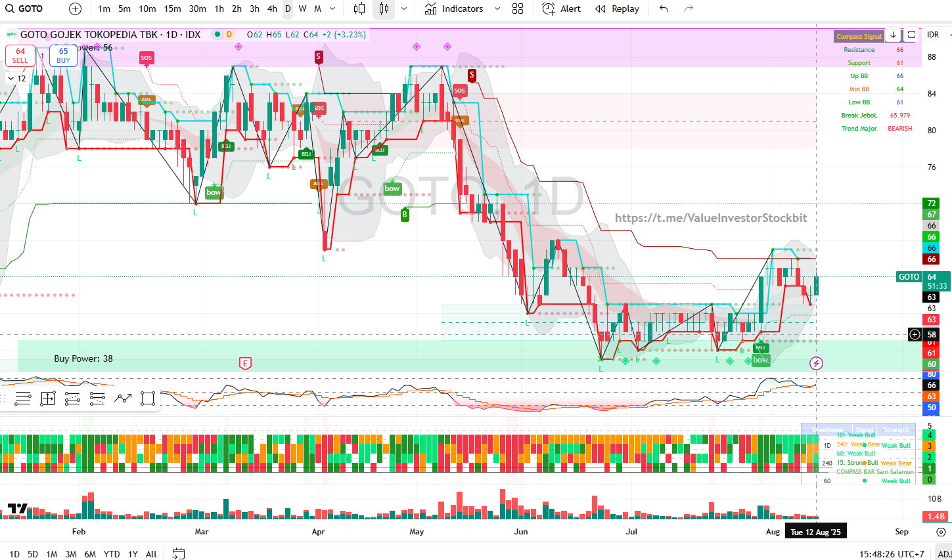This screenshot has width=952, height=560.
Task: Click the green market status dot
Action: click(x=217, y=34)
